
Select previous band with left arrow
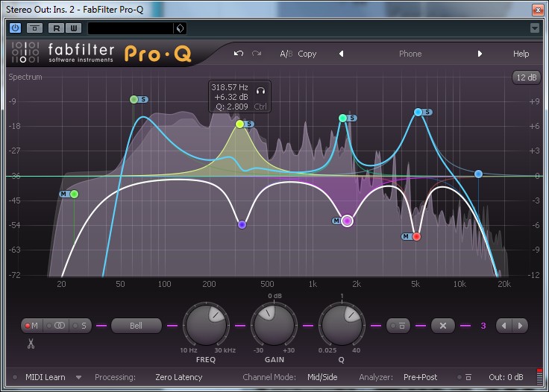click(x=504, y=326)
